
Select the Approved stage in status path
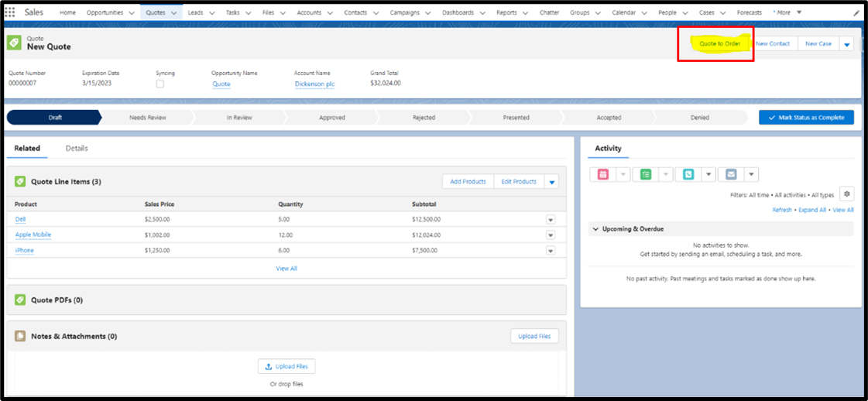click(x=332, y=118)
